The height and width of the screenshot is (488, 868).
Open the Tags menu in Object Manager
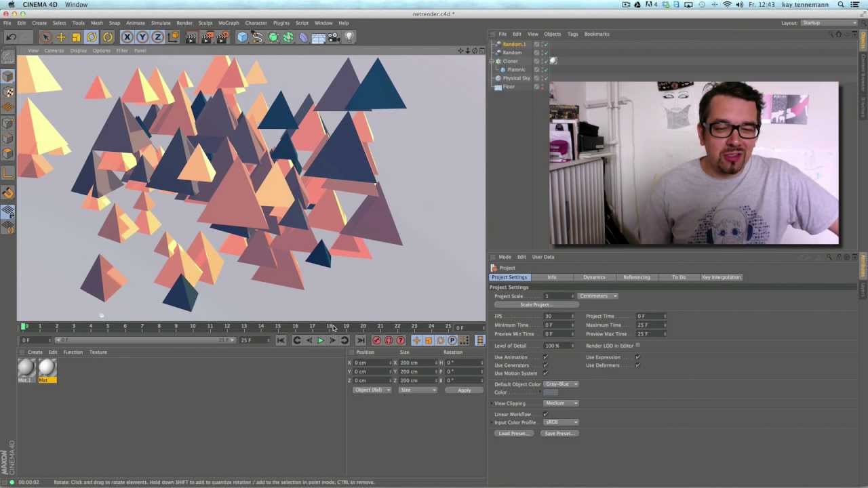point(573,34)
